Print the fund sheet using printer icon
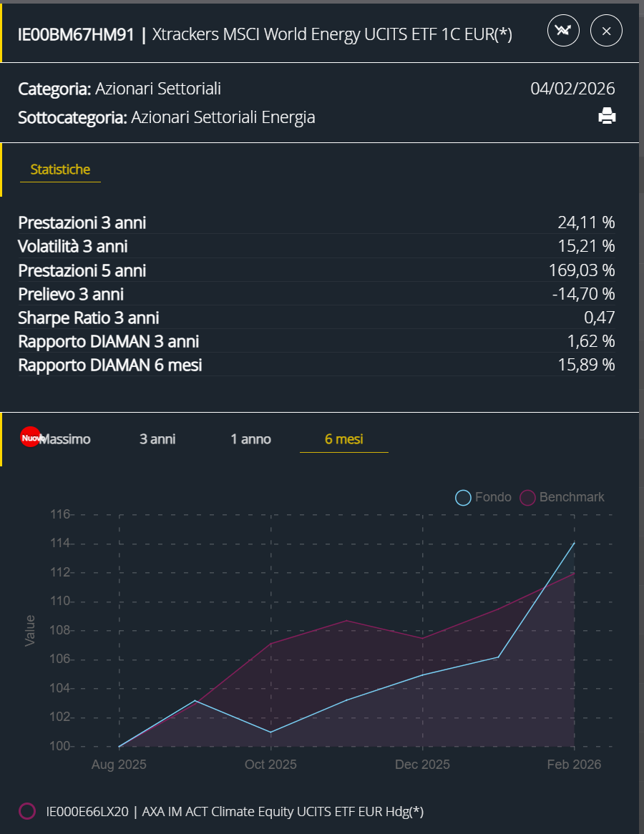The width and height of the screenshot is (644, 834). coord(607,116)
